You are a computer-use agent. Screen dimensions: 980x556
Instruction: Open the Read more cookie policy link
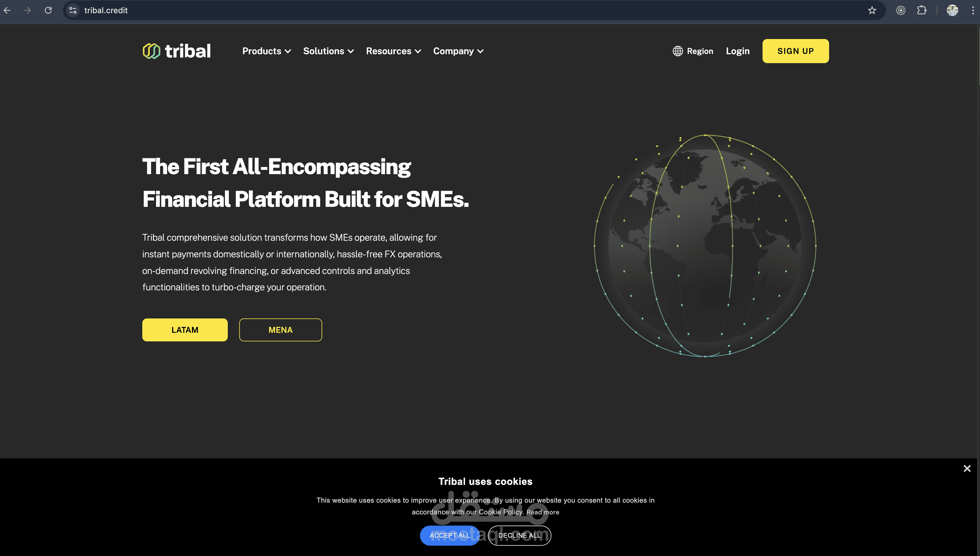pyautogui.click(x=542, y=512)
